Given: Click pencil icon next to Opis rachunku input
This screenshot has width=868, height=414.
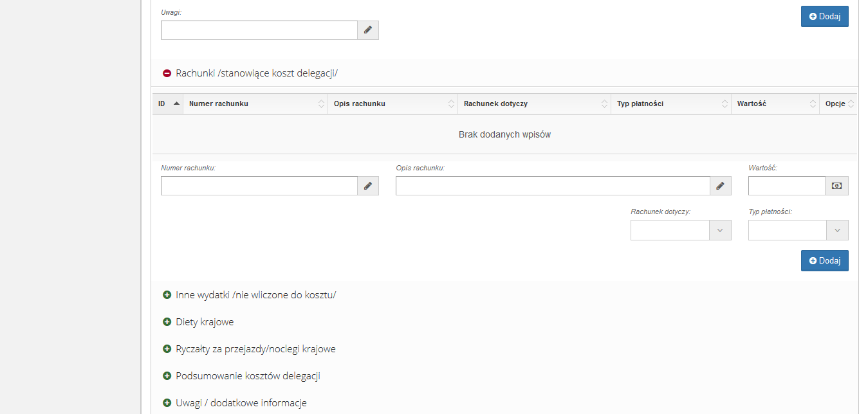Looking at the screenshot, I should (720, 186).
